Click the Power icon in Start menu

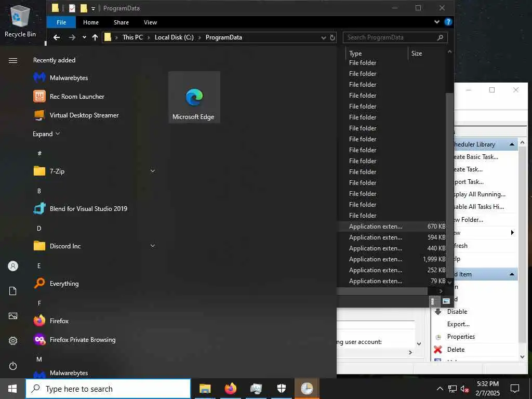click(13, 366)
